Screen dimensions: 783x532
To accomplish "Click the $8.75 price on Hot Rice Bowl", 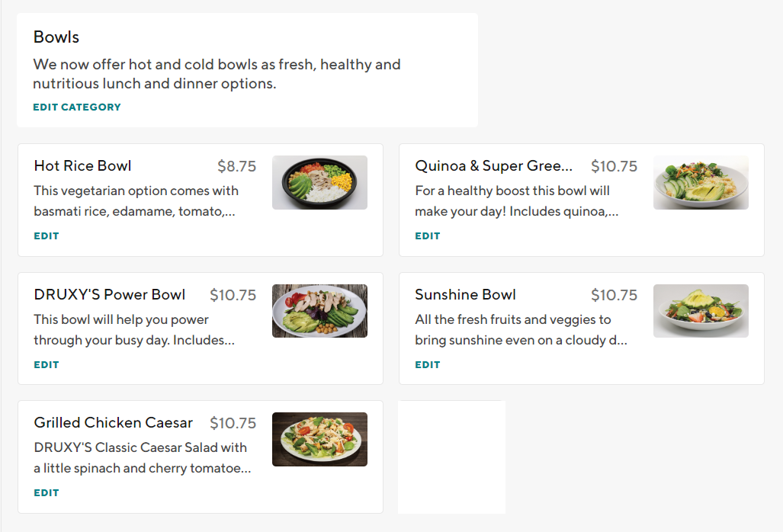I will 236,166.
